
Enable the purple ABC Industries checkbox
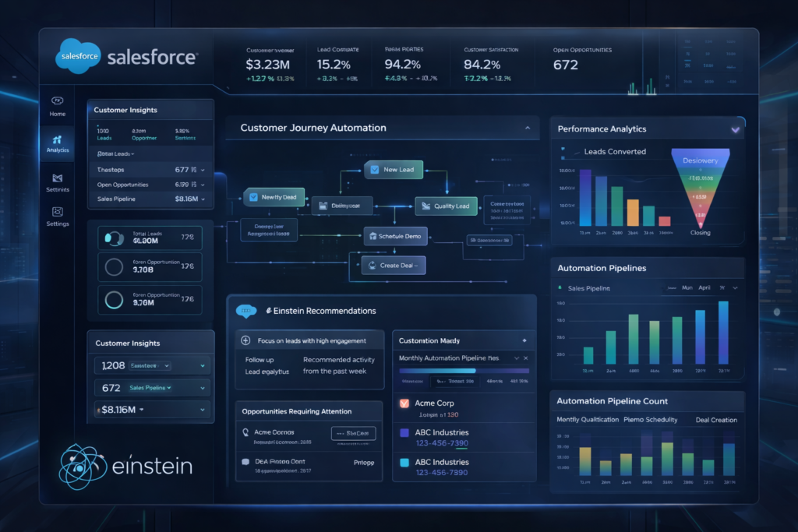404,433
